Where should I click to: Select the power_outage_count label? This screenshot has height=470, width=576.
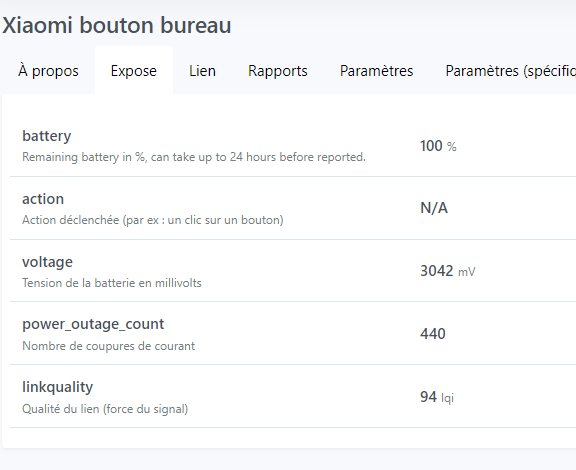(93, 324)
